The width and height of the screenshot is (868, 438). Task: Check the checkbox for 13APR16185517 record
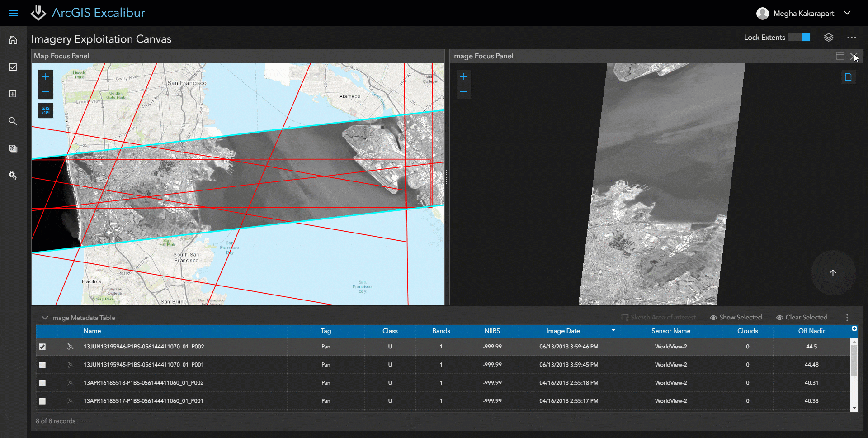click(42, 401)
